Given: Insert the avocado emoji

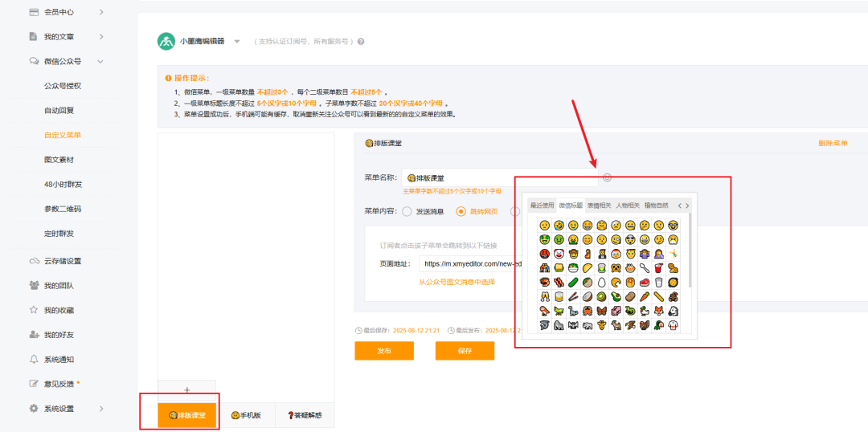Looking at the screenshot, I should pos(616,297).
